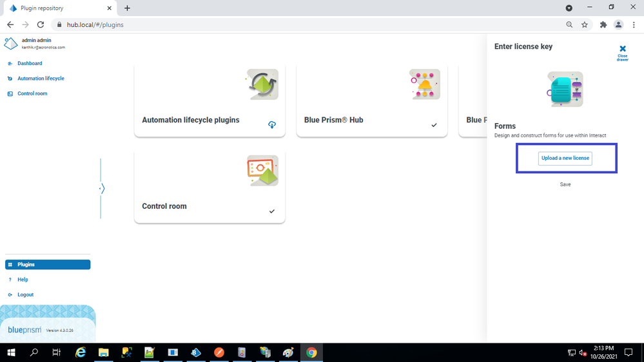This screenshot has width=644, height=362.
Task: Open Automation lifecycle in the sidebar
Action: [41, 79]
